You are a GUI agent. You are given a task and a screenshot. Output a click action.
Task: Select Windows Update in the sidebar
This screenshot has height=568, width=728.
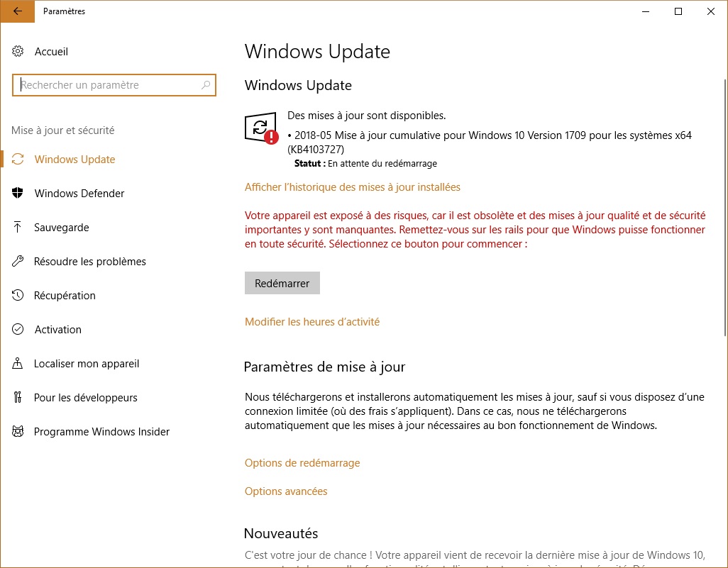75,160
